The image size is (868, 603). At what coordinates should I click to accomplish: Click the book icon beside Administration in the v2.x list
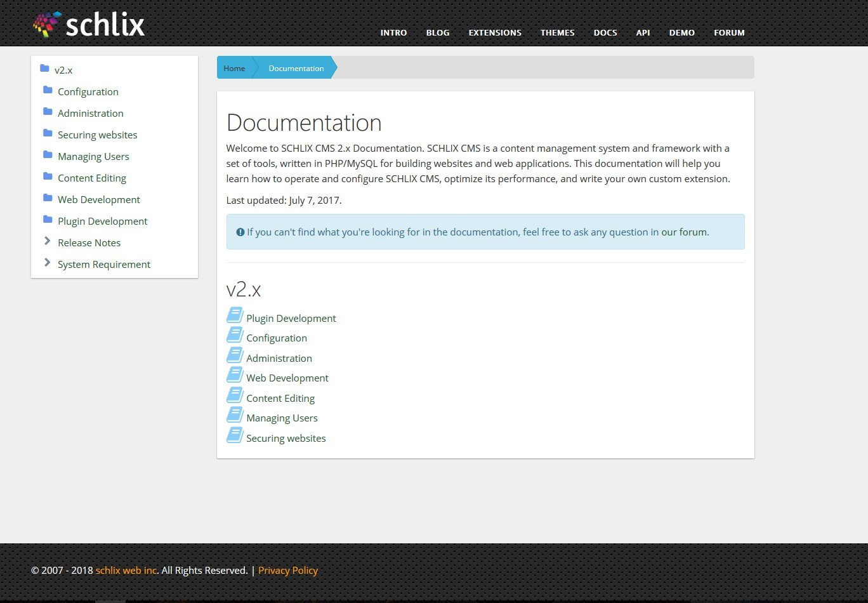(235, 355)
